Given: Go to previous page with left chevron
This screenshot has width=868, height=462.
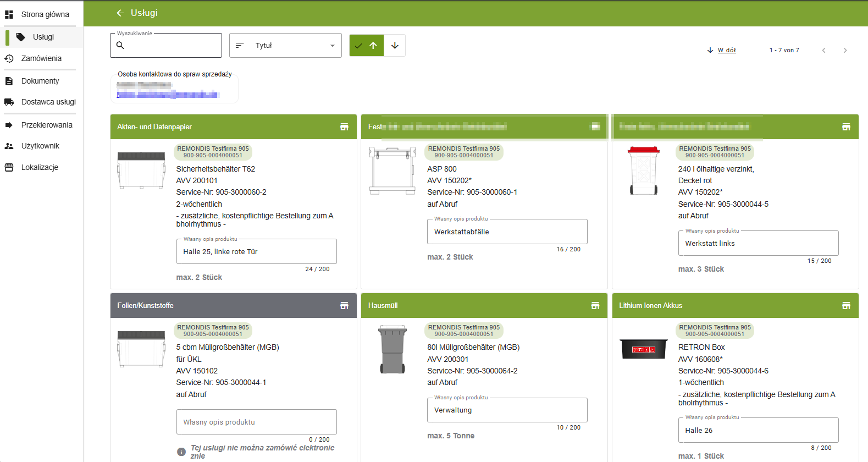Looking at the screenshot, I should pos(823,51).
